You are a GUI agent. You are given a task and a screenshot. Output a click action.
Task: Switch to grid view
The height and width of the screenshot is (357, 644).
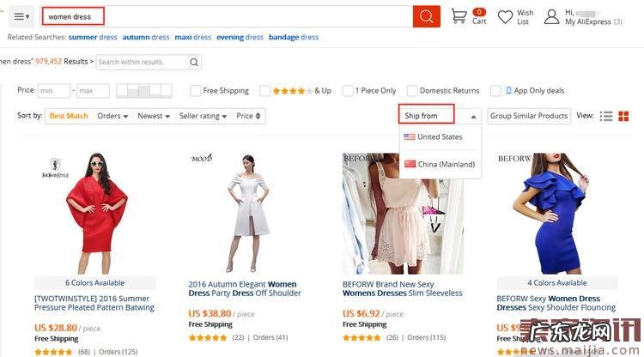pos(623,116)
